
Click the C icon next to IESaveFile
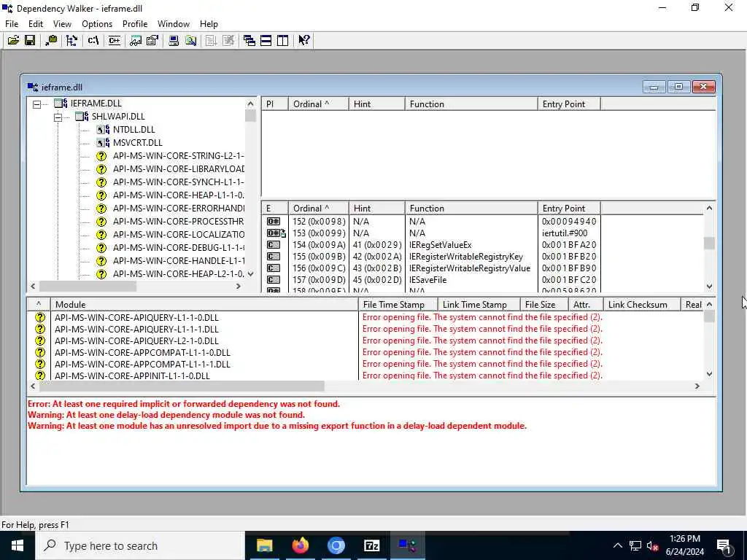pyautogui.click(x=274, y=280)
